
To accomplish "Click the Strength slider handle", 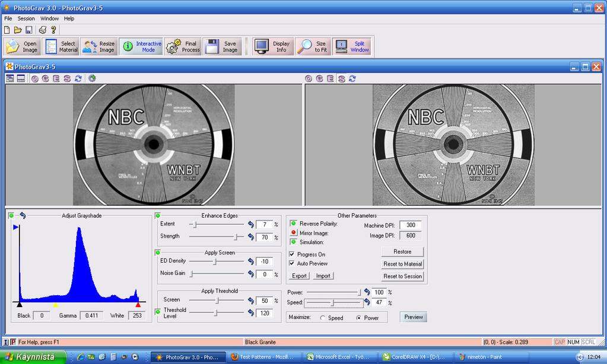I will [x=236, y=237].
